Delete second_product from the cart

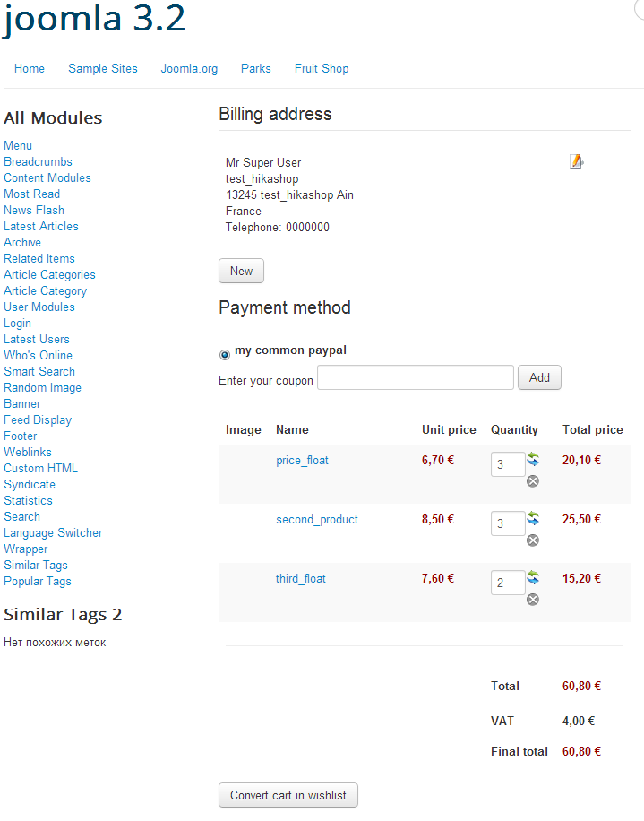(533, 540)
